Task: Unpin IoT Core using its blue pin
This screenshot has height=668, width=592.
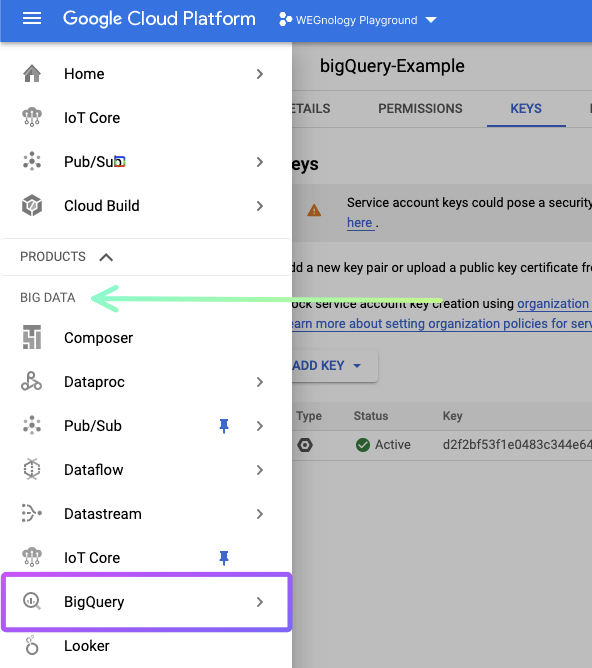Action: [x=224, y=558]
